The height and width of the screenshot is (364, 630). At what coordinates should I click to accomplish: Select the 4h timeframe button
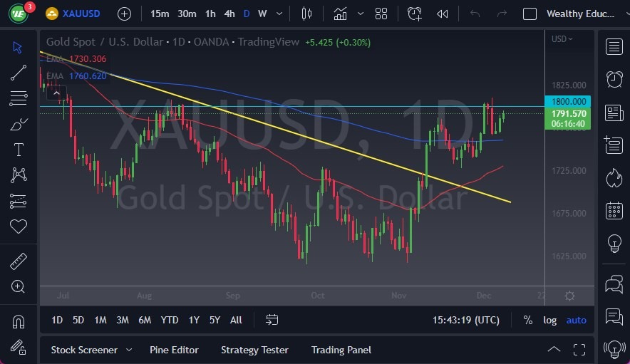pos(229,14)
